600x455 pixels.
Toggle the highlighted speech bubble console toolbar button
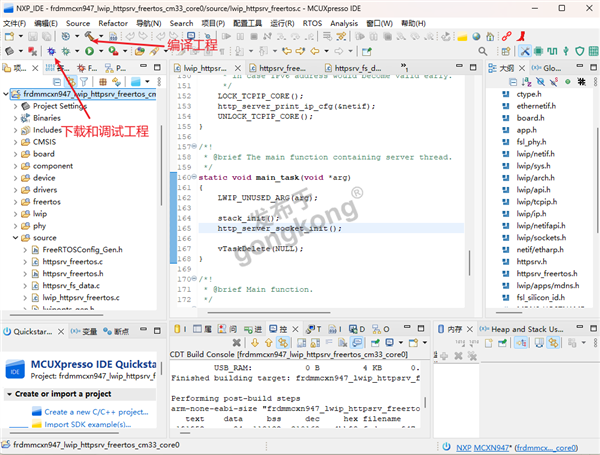(357, 342)
